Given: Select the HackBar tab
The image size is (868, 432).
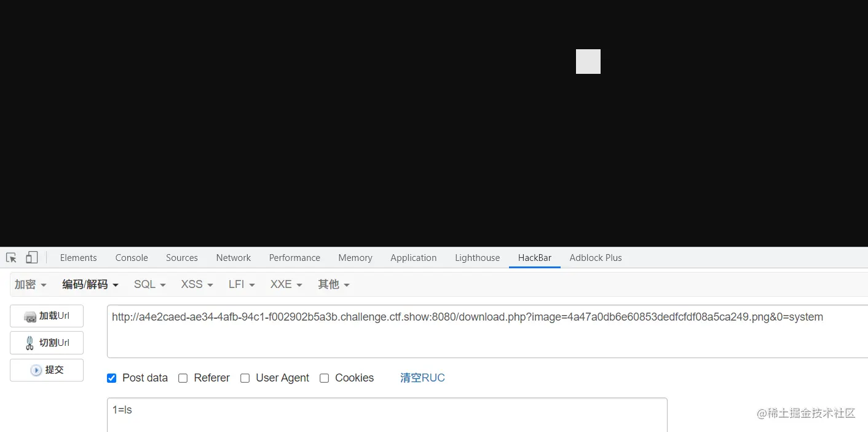Looking at the screenshot, I should click(x=535, y=258).
